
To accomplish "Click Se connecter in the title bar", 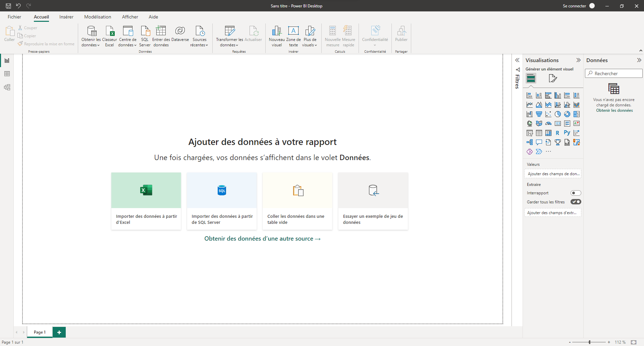I will [x=574, y=6].
